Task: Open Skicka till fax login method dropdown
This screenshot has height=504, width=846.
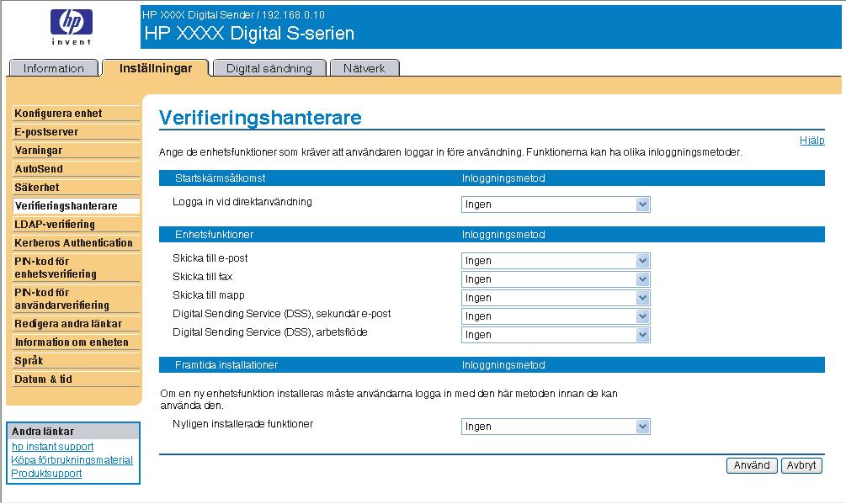Action: (x=556, y=279)
